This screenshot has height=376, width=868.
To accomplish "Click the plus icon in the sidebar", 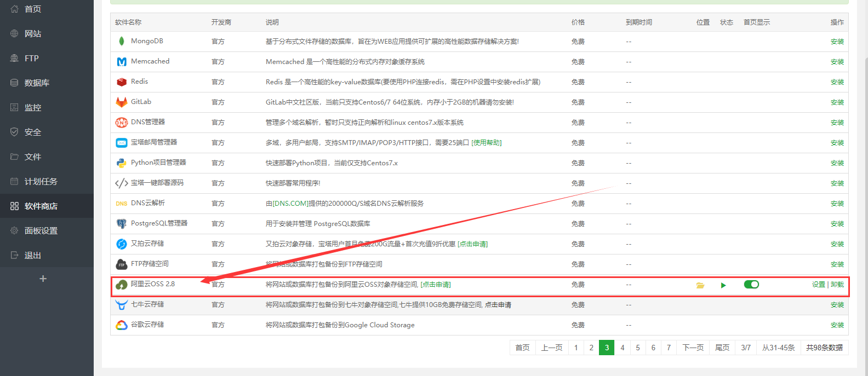I will [x=43, y=279].
